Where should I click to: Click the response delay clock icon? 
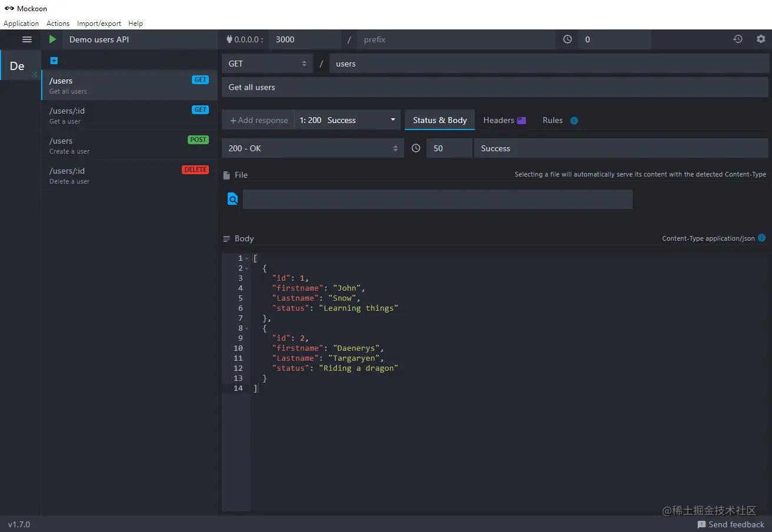pos(416,148)
